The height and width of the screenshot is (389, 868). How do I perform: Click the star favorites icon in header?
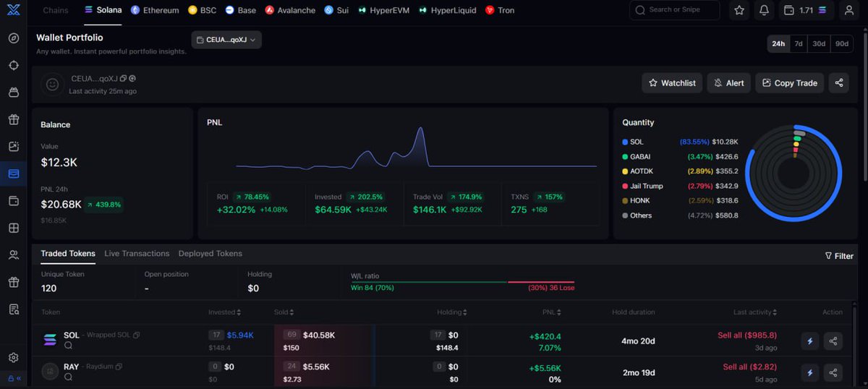(x=739, y=10)
